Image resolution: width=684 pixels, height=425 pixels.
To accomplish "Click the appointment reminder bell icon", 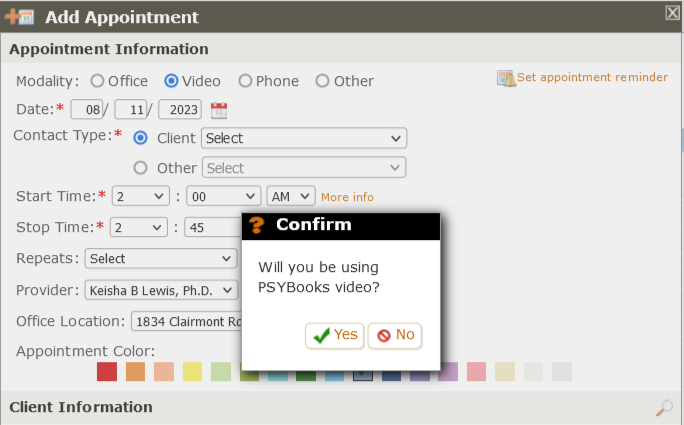I will pos(506,79).
